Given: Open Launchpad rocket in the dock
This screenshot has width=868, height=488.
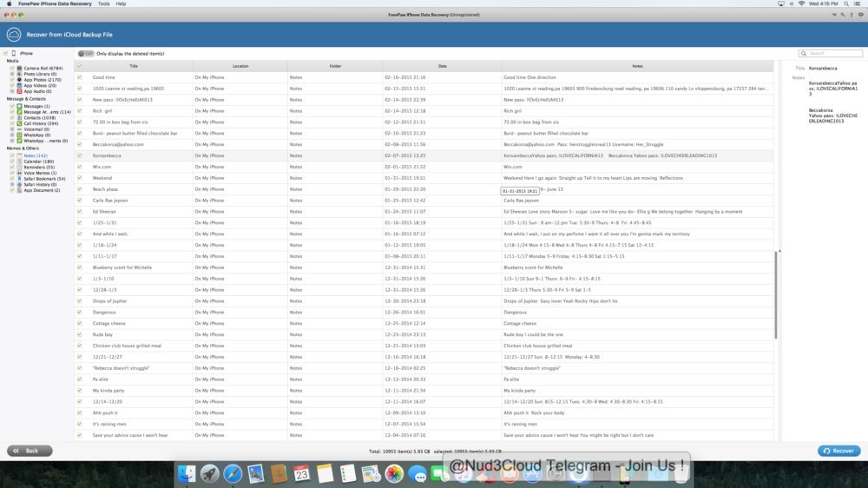Looking at the screenshot, I should [x=210, y=473].
